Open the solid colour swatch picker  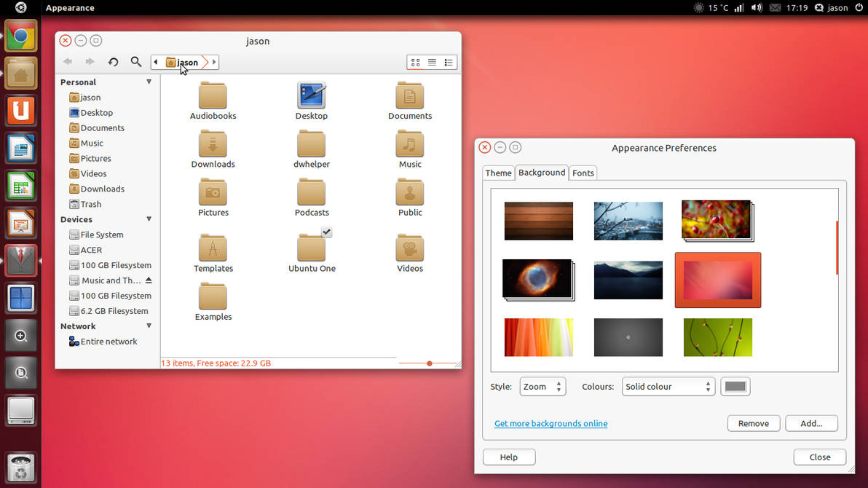pos(735,387)
